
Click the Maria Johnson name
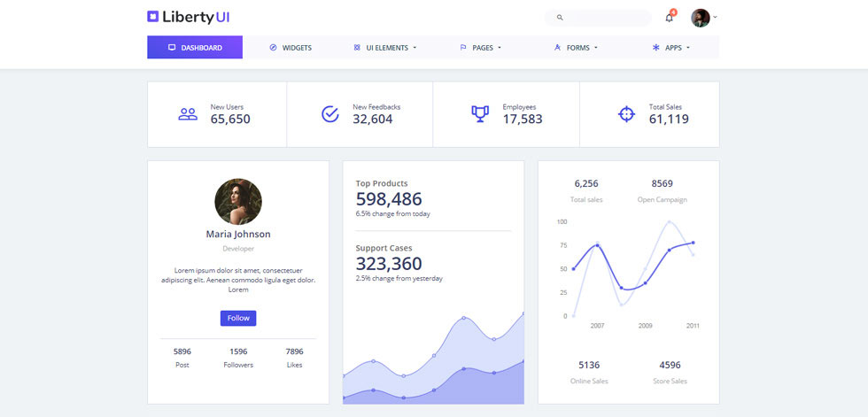238,234
